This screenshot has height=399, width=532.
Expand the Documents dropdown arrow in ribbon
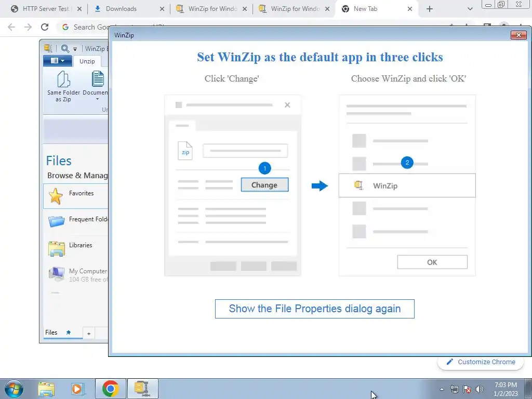(97, 99)
